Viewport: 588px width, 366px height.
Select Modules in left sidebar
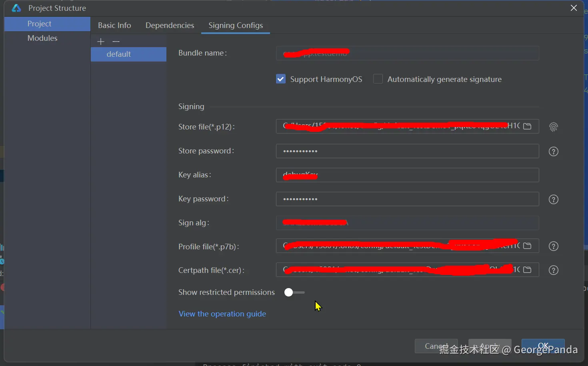47,38
